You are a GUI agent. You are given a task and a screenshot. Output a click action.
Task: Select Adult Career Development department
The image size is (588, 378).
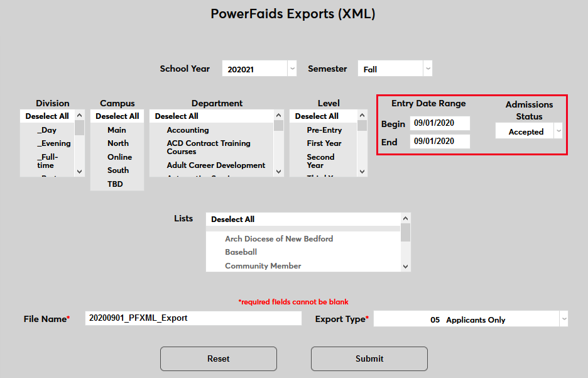(x=216, y=165)
